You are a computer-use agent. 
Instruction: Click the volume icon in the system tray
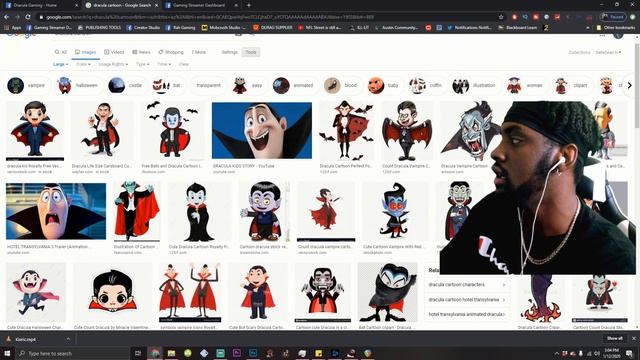[596, 353]
